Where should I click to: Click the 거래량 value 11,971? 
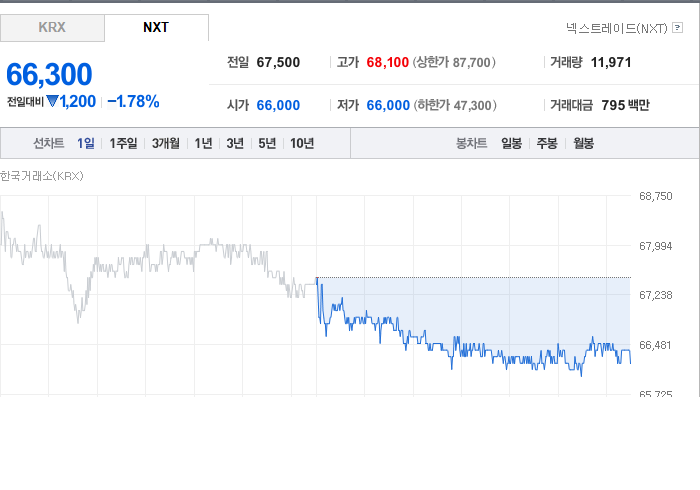point(611,62)
